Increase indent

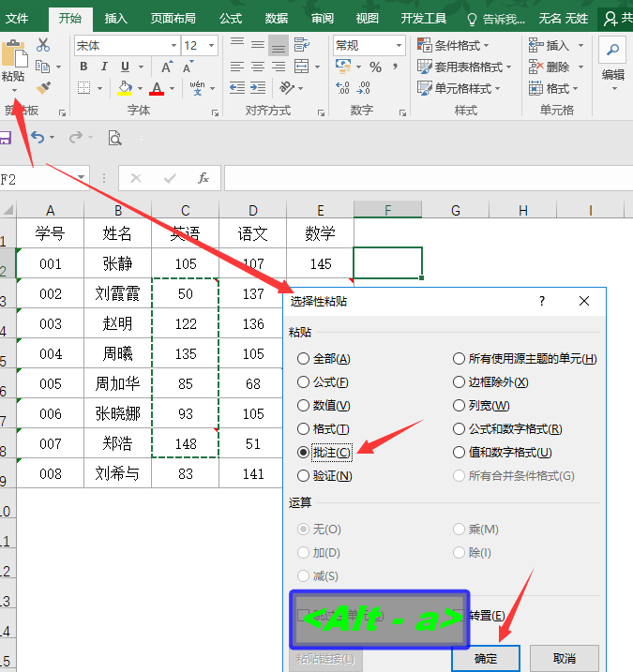click(258, 88)
